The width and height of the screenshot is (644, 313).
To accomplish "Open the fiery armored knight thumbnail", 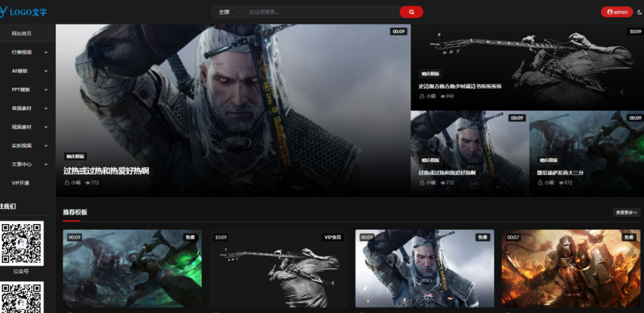I will (x=571, y=268).
